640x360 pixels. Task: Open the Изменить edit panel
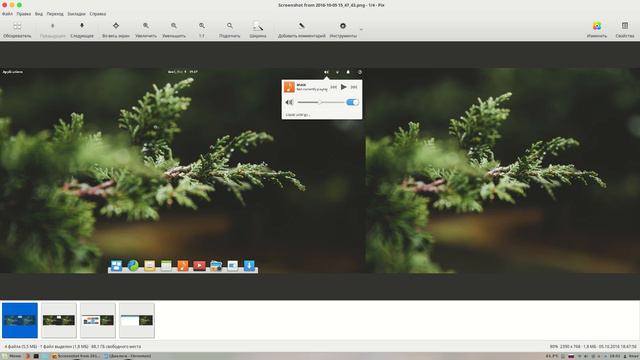pos(597,30)
